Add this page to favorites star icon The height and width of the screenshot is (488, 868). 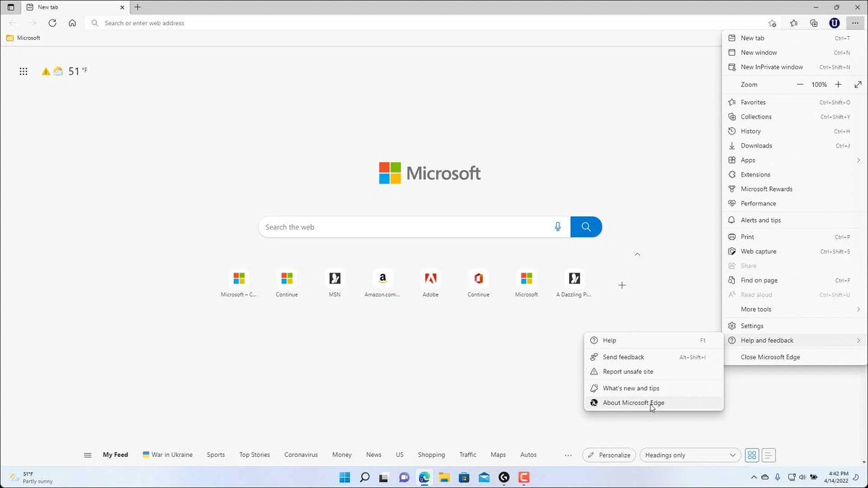(773, 23)
